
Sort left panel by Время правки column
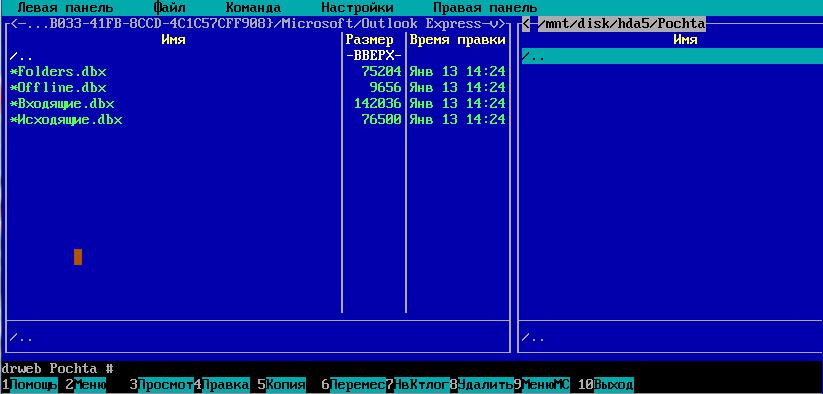(458, 40)
